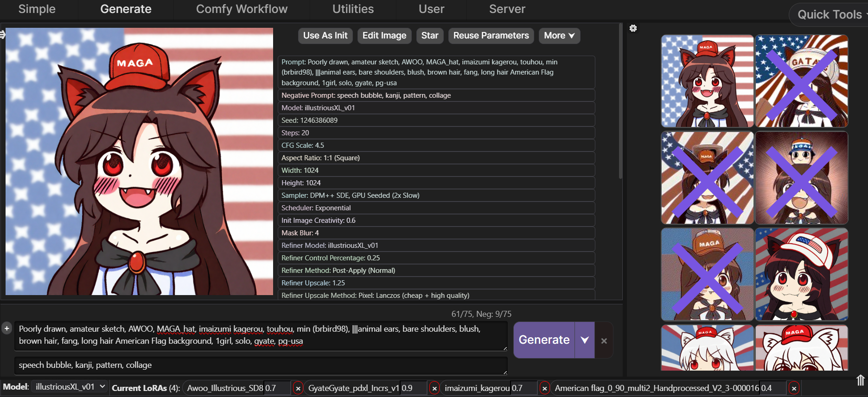Select the crossed-out GATA cap thumbnail
This screenshot has height=397, width=868.
802,81
